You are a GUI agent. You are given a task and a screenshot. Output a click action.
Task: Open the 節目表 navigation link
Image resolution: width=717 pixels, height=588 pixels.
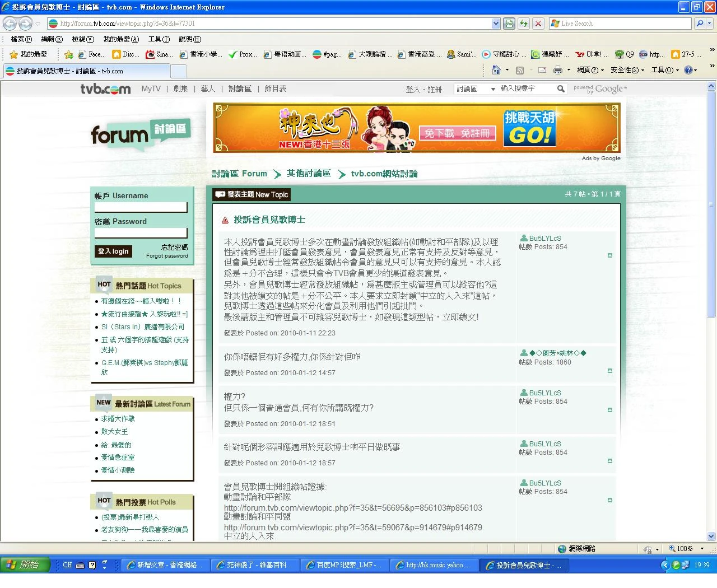pyautogui.click(x=275, y=89)
